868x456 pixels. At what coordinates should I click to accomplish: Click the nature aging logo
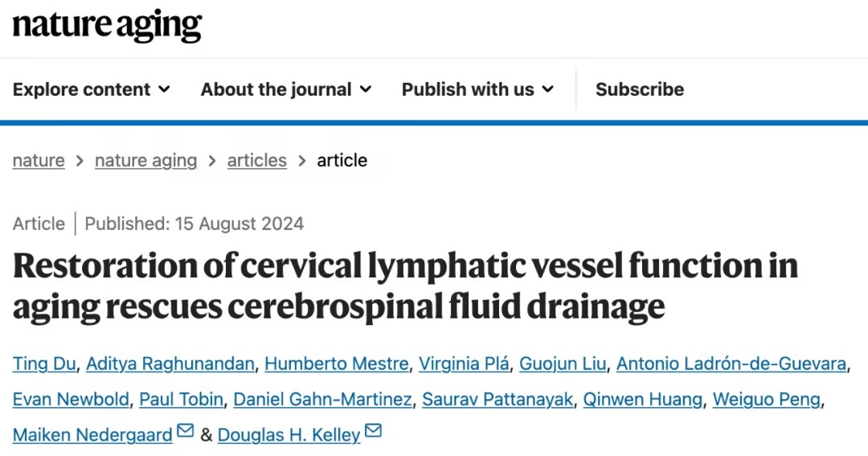107,26
